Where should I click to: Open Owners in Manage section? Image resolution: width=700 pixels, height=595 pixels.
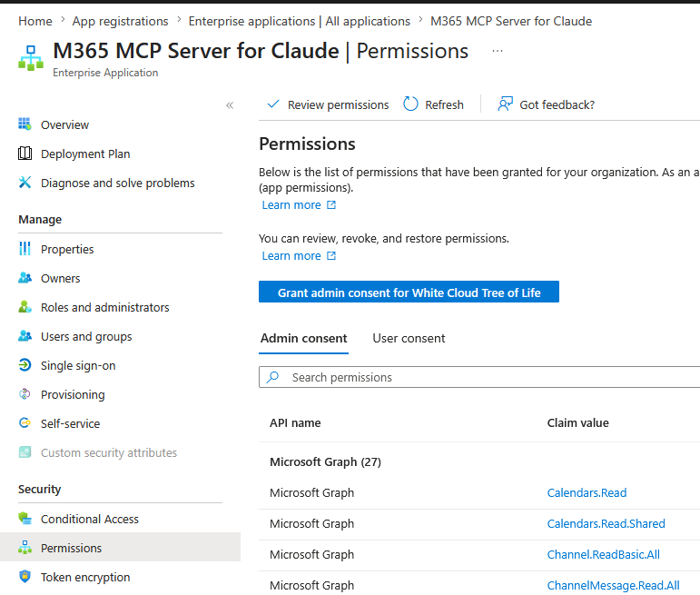(x=60, y=278)
